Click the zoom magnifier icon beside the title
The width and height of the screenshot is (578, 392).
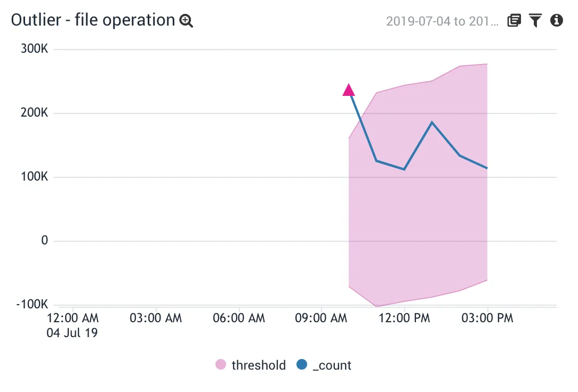click(186, 21)
